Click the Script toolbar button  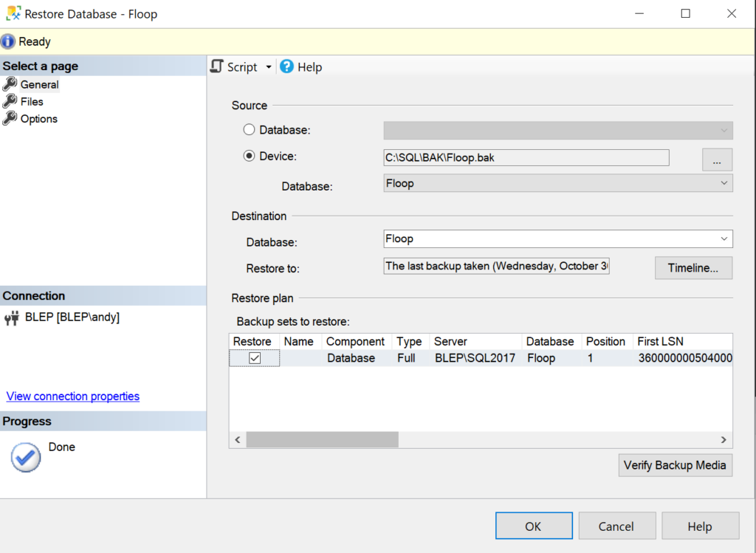coord(242,67)
